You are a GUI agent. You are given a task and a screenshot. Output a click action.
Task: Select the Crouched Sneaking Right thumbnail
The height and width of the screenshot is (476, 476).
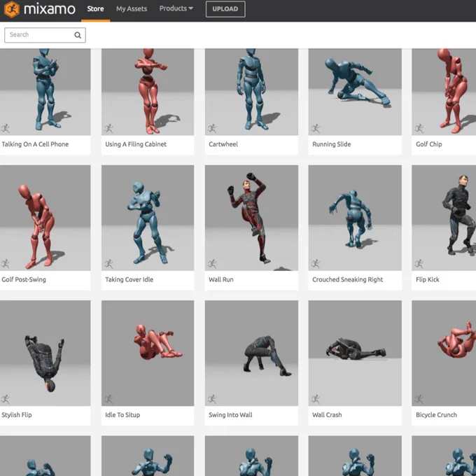click(x=355, y=218)
